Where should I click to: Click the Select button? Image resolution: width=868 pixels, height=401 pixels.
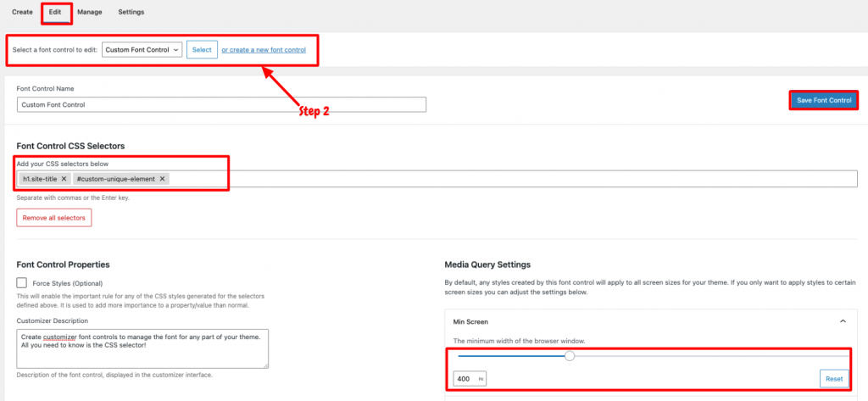pyautogui.click(x=202, y=50)
